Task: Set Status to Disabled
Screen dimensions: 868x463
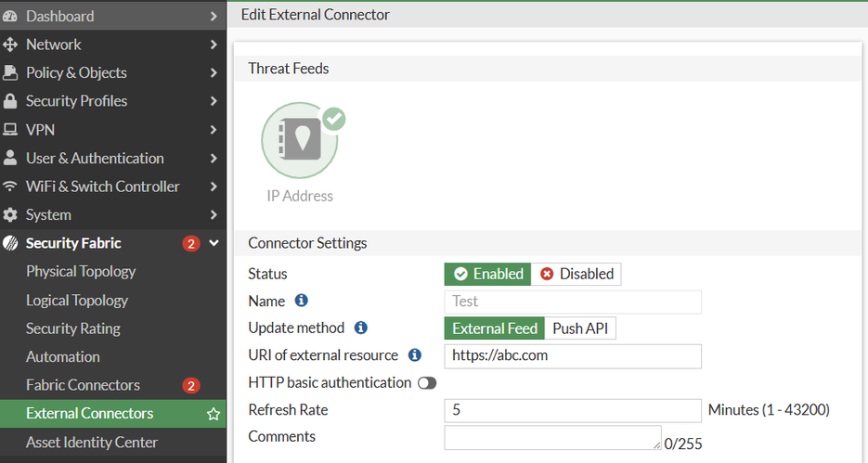Action: pyautogui.click(x=577, y=274)
